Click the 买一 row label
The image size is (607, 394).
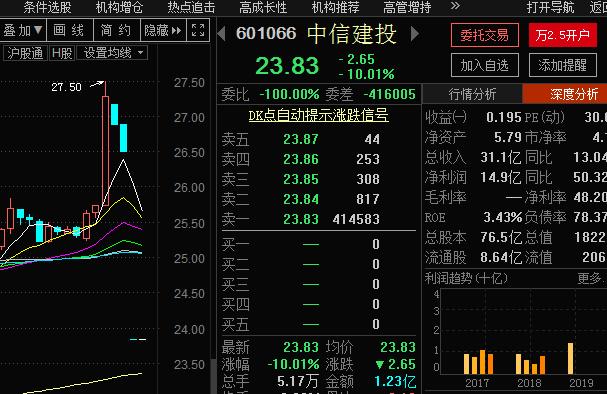235,245
